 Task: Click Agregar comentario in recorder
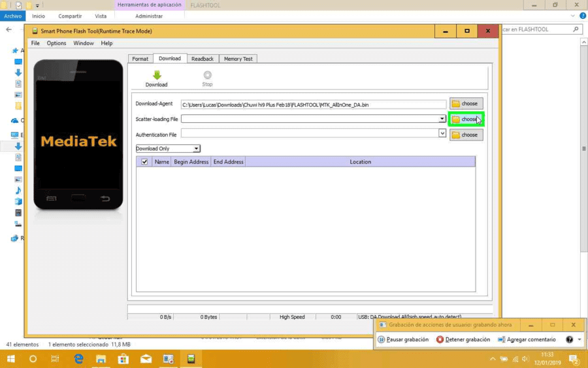[x=527, y=339]
